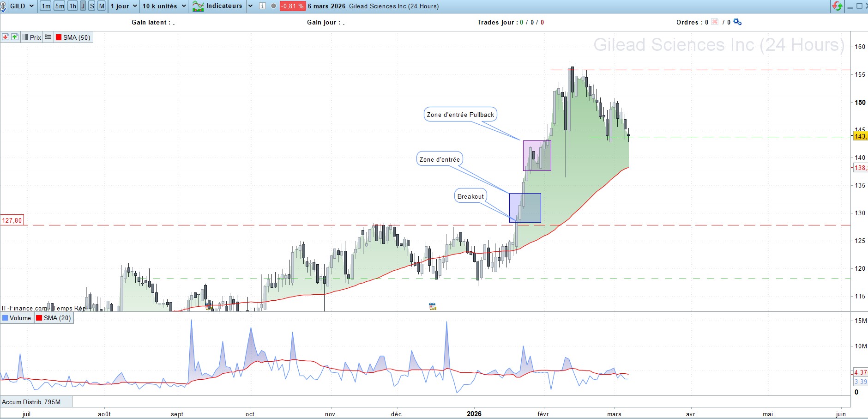Open order settings gears icon

[737, 22]
